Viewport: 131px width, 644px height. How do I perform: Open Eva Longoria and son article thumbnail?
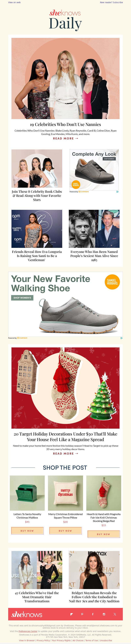(37, 229)
